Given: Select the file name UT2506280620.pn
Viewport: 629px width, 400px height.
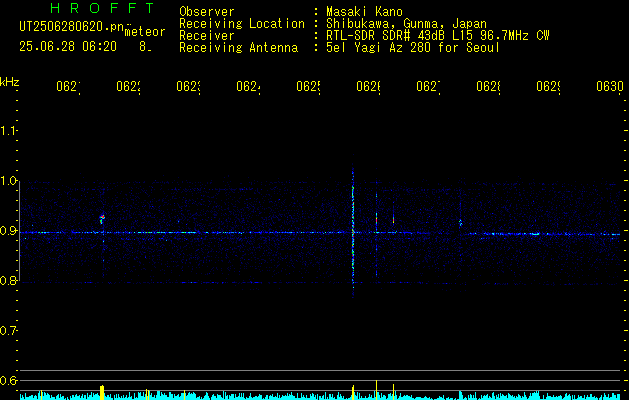Looking at the screenshot, I should click(x=72, y=27).
